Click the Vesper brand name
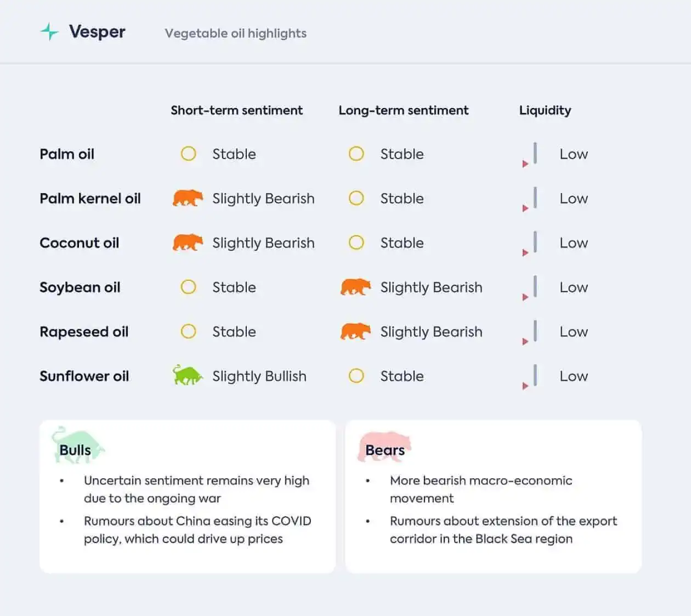Screen dimensions: 691x616 [x=97, y=32]
